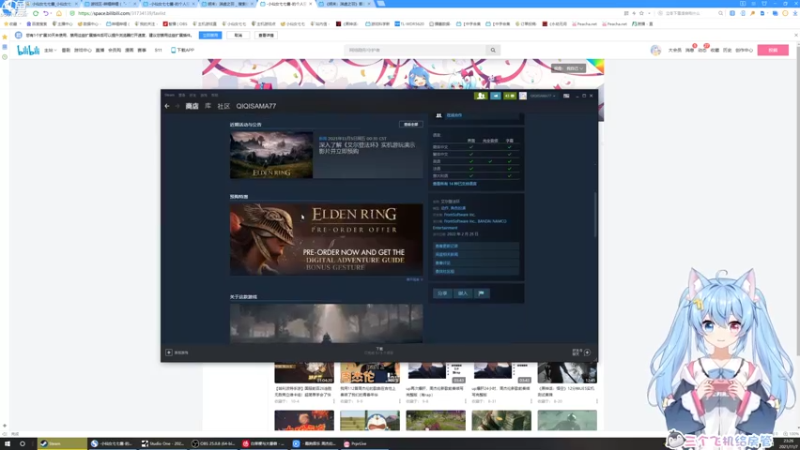Open Steam's green friends icon in header
The width and height of the screenshot is (800, 450).
[481, 96]
